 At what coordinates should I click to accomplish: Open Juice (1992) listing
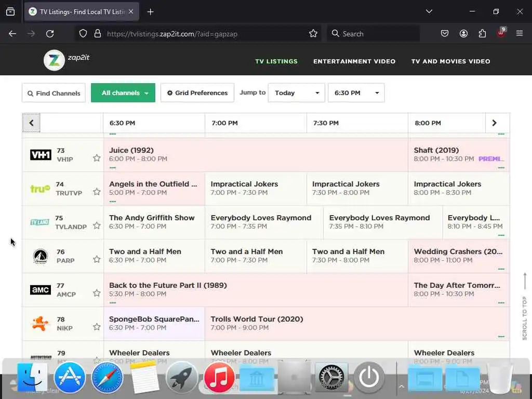[x=256, y=155]
